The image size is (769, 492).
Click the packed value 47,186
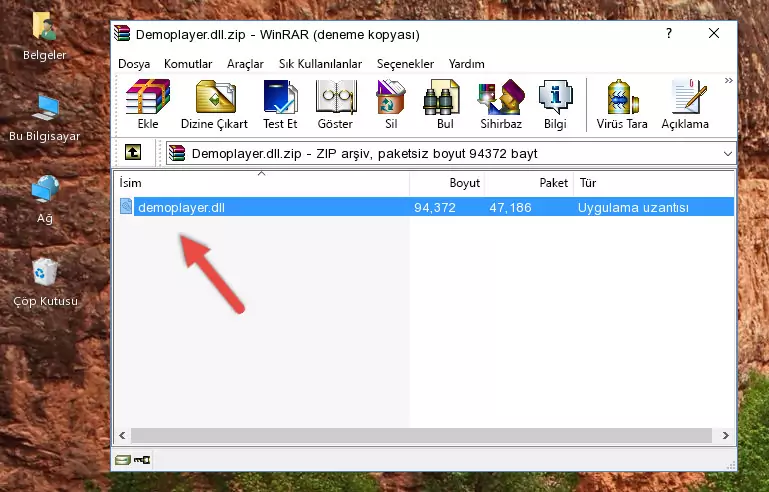[x=510, y=207]
